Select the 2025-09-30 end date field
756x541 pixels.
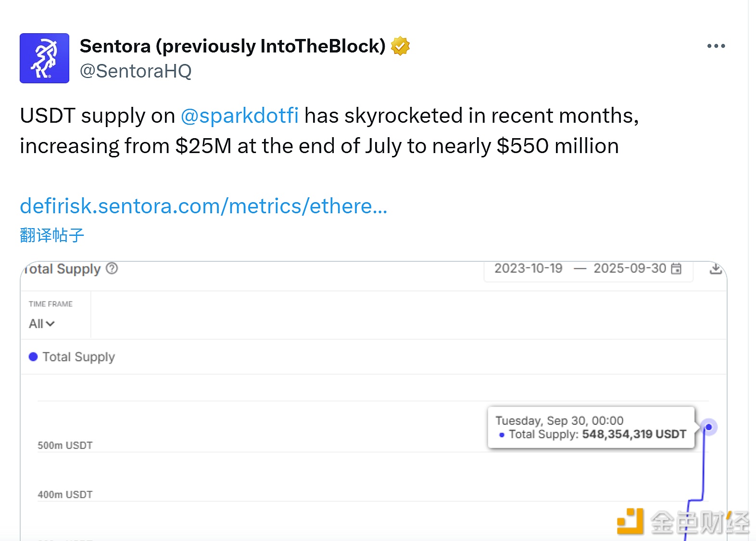coord(630,269)
